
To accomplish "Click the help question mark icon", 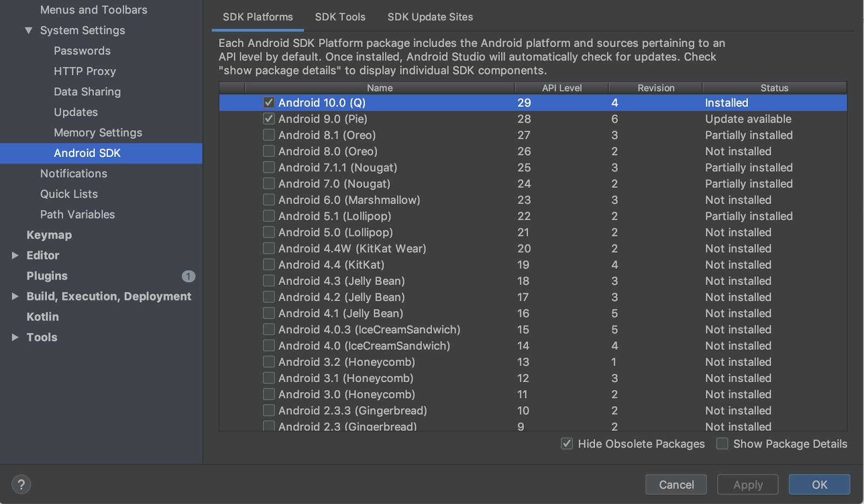I will pos(21,485).
